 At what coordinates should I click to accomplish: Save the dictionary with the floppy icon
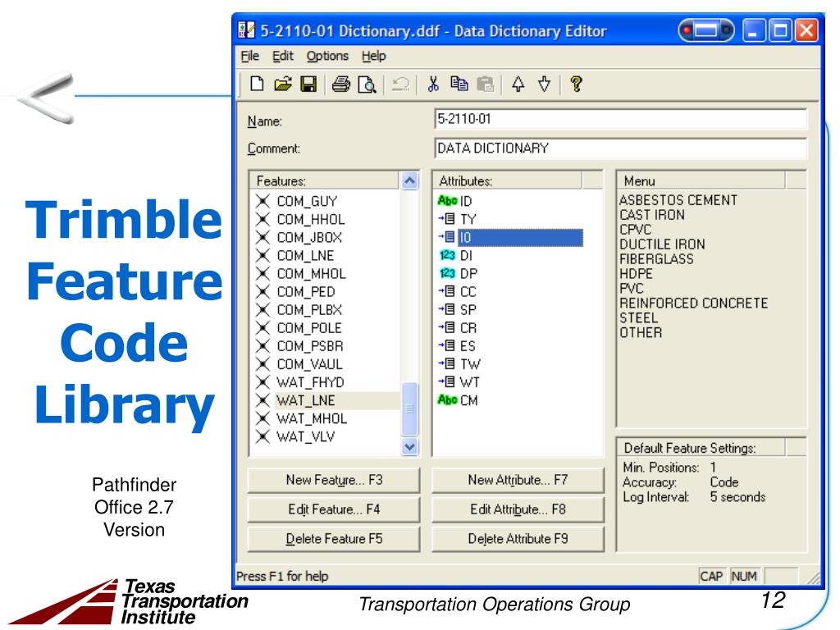click(308, 84)
